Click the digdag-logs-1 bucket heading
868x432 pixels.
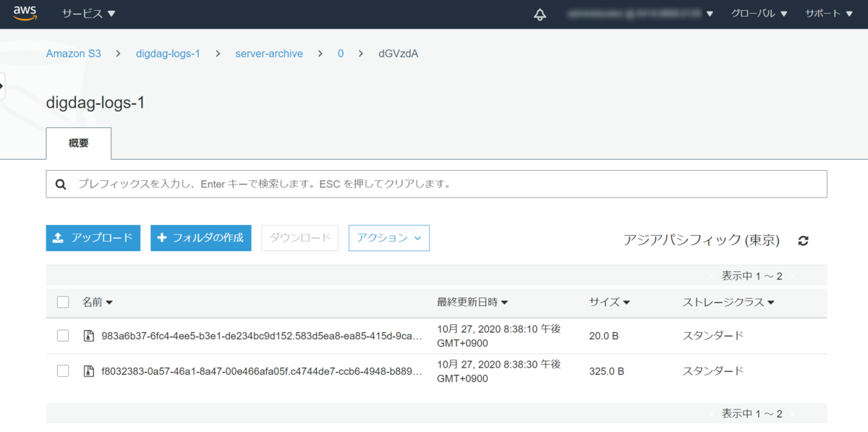(x=95, y=103)
